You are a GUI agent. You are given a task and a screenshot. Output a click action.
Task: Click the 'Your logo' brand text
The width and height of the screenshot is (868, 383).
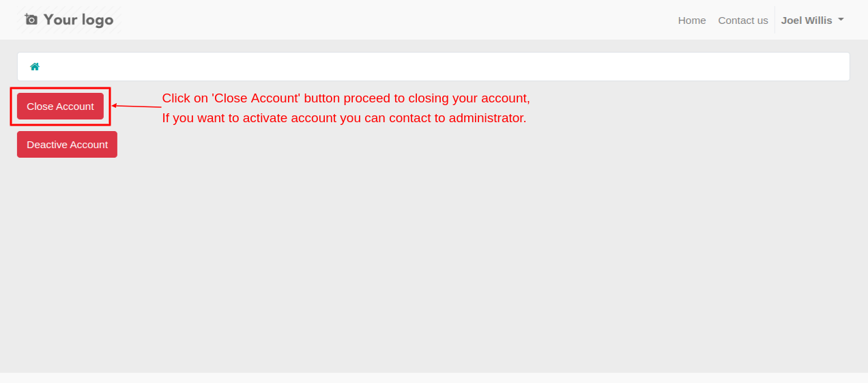point(78,20)
